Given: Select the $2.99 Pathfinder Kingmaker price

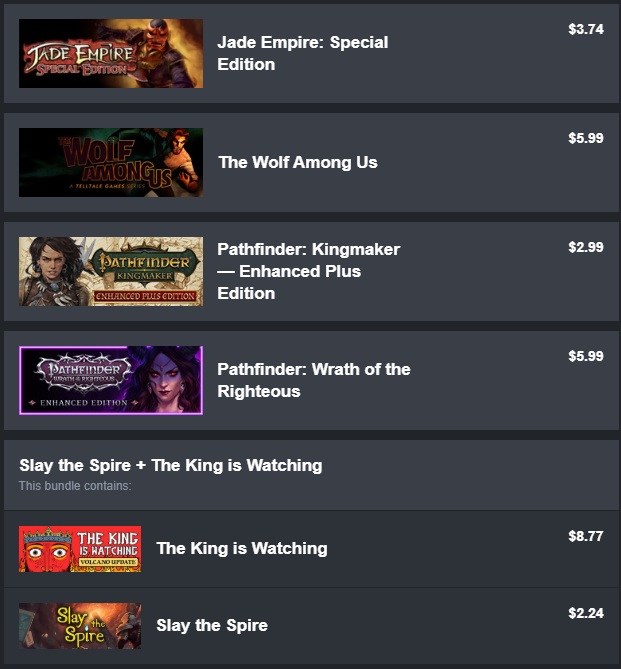Looking at the screenshot, I should click(586, 247).
